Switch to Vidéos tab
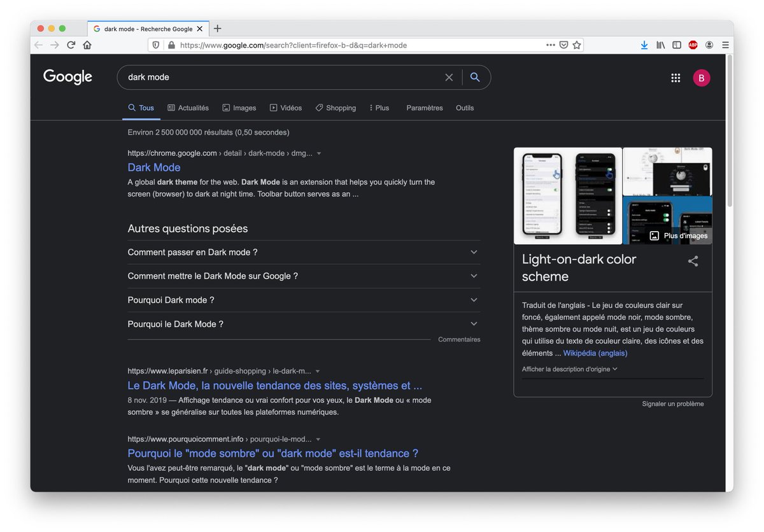Viewport: 764px width, 532px height. click(285, 108)
